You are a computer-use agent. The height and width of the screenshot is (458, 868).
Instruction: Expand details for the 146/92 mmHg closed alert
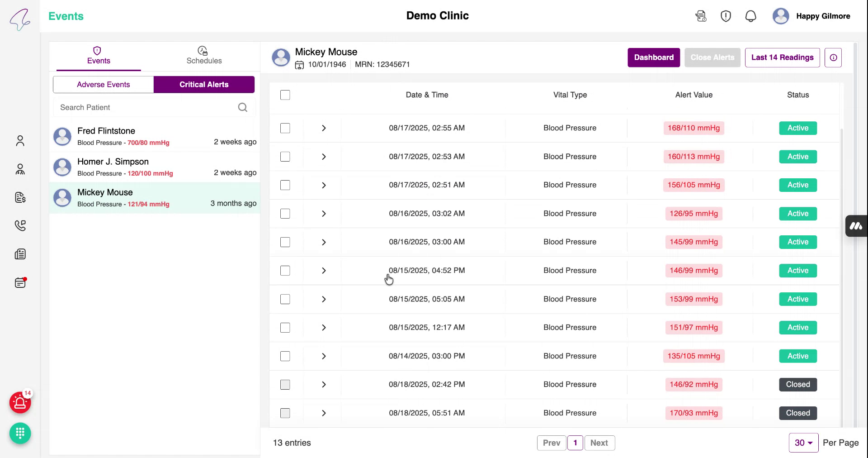click(324, 384)
